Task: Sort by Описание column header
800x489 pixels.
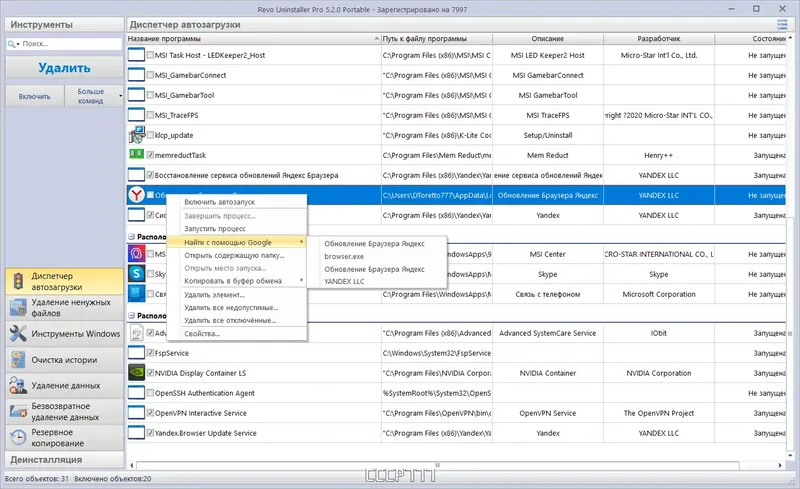Action: click(548, 39)
